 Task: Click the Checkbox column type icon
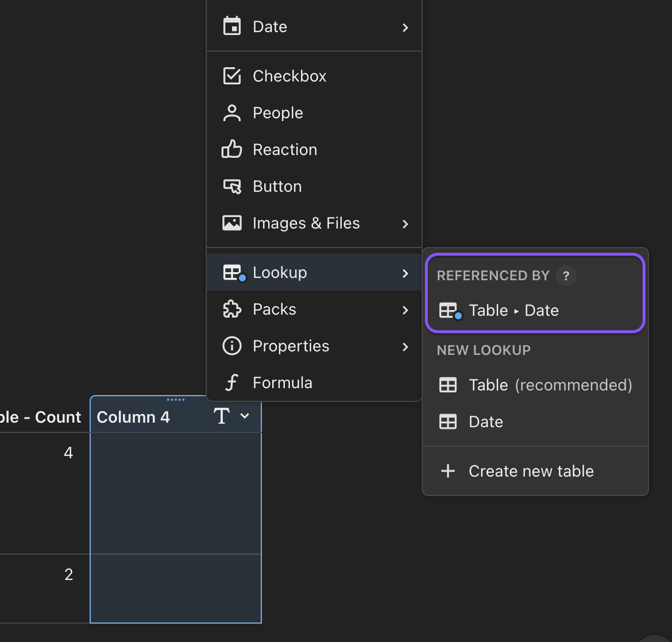click(232, 76)
